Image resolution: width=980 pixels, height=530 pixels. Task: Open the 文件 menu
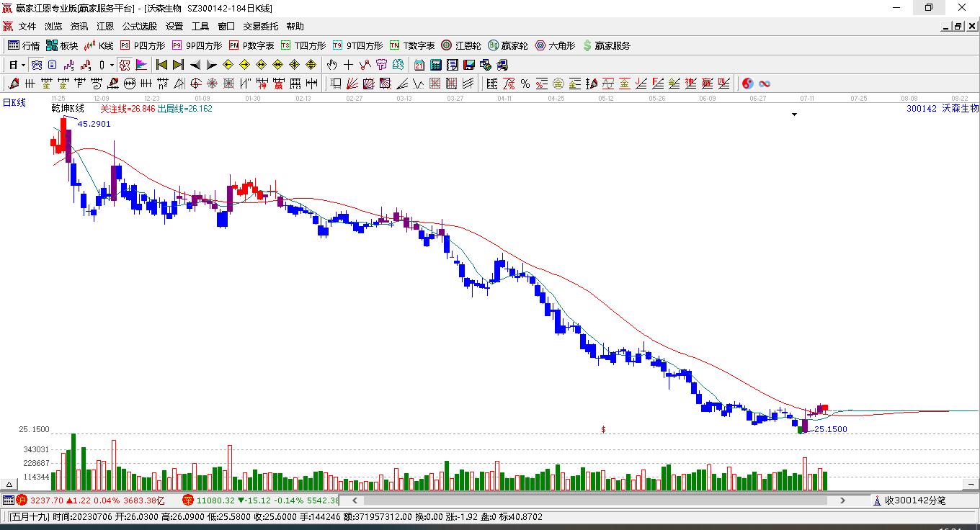(27, 27)
